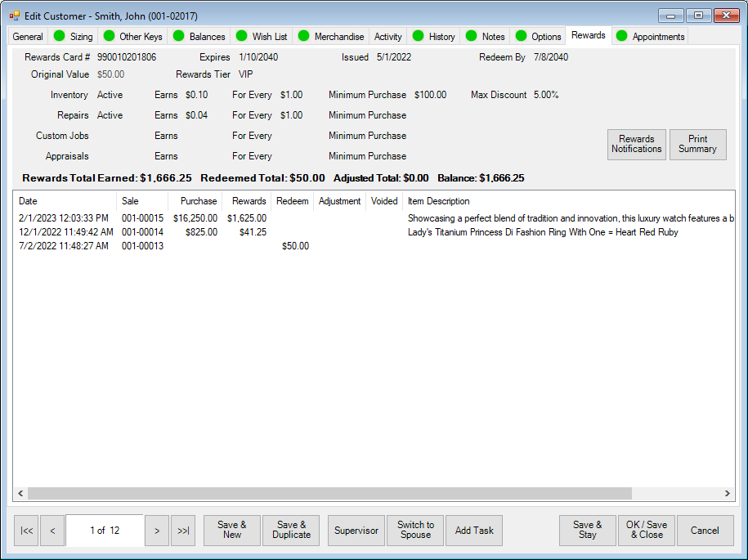
Task: Click the green dot beside Appointments tab
Action: (621, 36)
